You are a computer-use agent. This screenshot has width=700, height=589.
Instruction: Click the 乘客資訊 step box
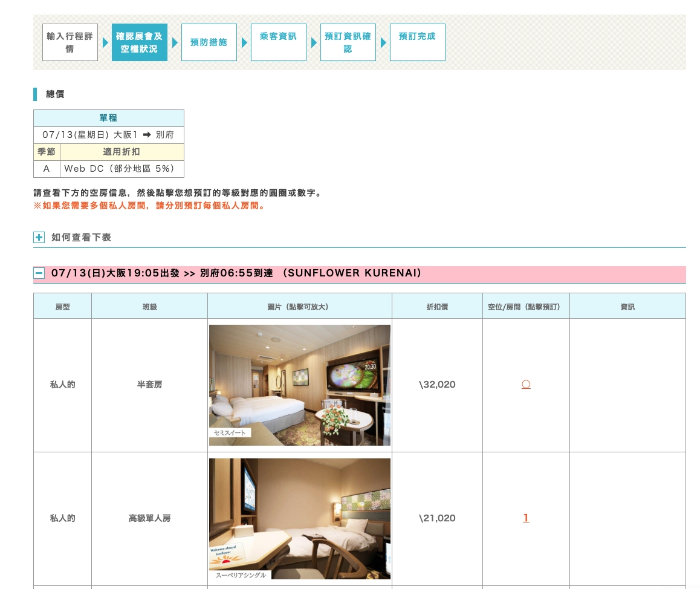point(279,42)
